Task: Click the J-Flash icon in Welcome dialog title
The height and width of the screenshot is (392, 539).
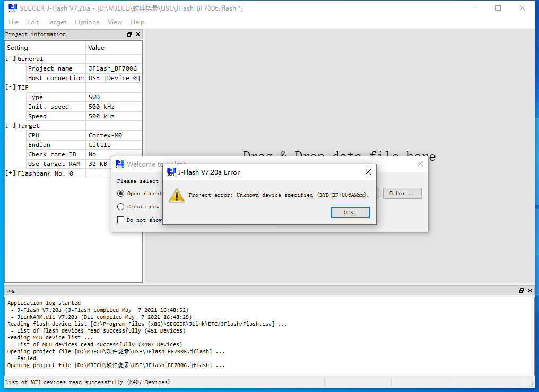Action: pyautogui.click(x=119, y=164)
